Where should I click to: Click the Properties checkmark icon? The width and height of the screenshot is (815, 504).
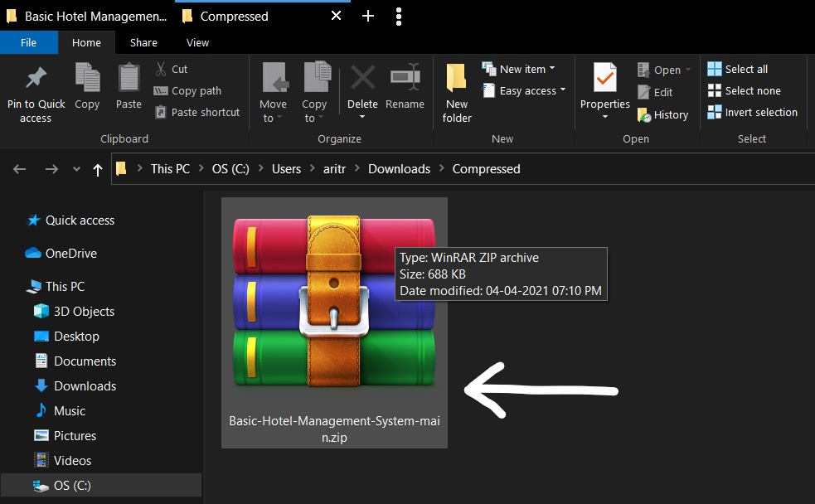[x=604, y=78]
